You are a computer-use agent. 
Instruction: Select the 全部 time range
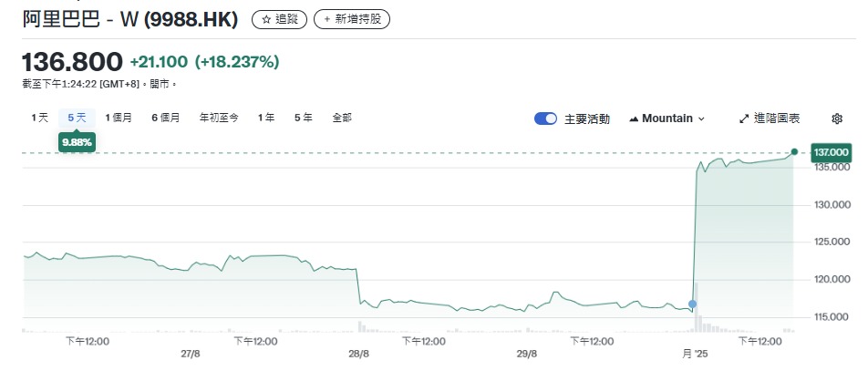coord(342,118)
